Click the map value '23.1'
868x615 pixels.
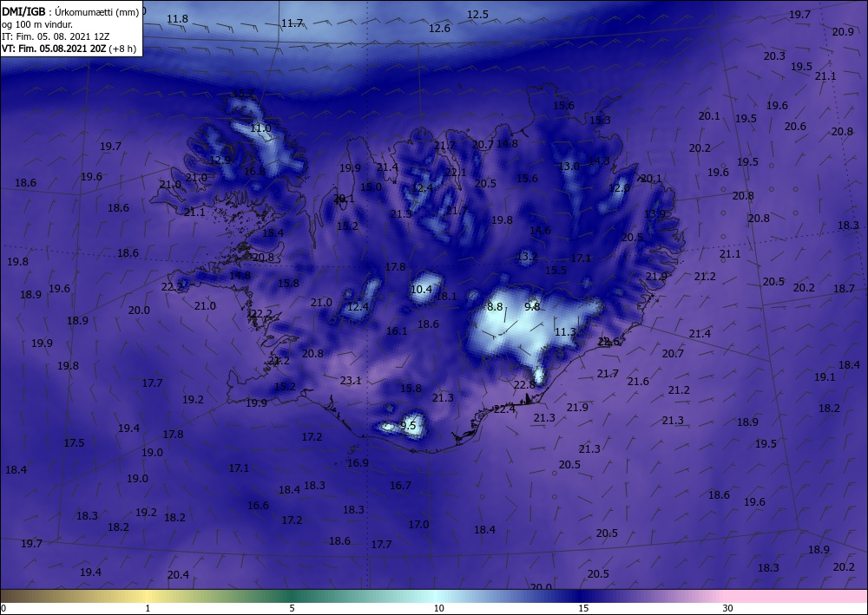351,381
